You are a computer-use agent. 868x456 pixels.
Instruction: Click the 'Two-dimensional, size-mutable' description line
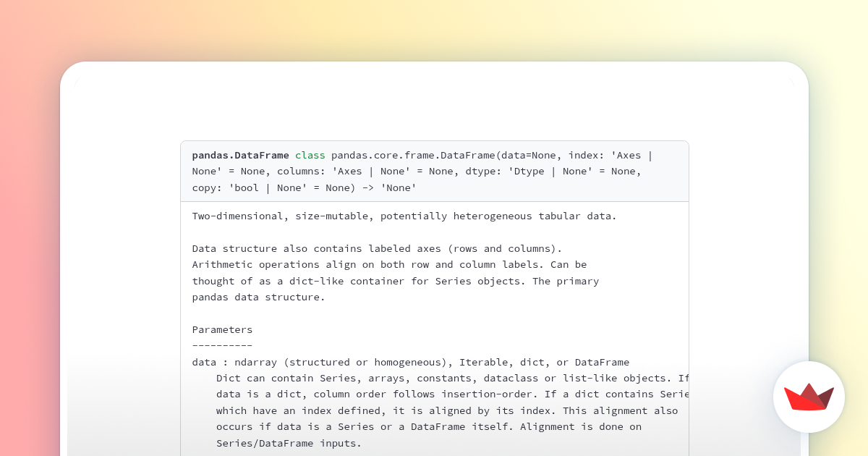(404, 216)
